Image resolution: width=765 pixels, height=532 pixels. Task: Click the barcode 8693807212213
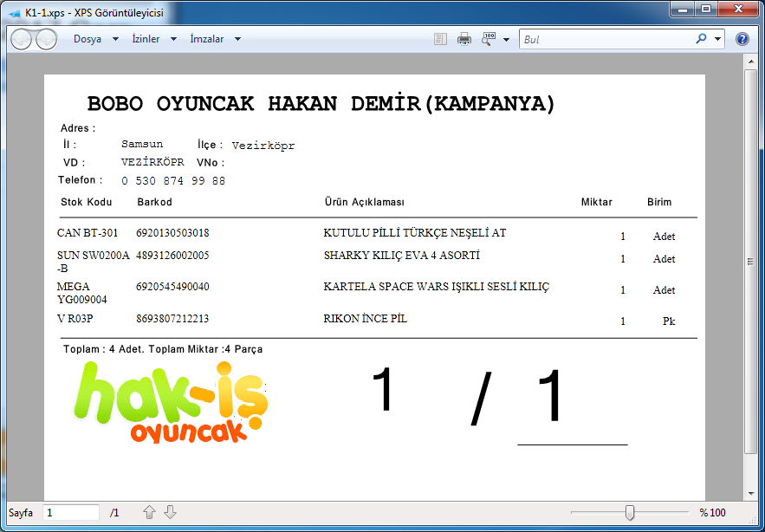tap(172, 319)
